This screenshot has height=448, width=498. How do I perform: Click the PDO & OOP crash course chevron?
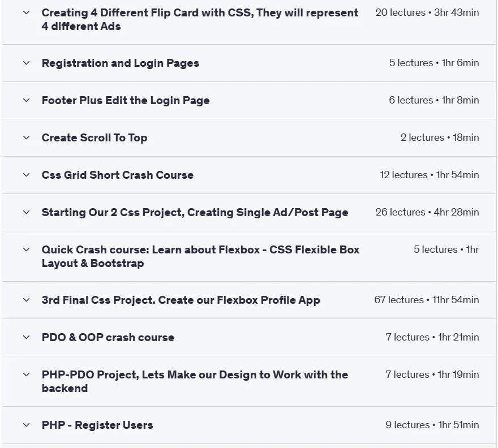[x=27, y=337]
